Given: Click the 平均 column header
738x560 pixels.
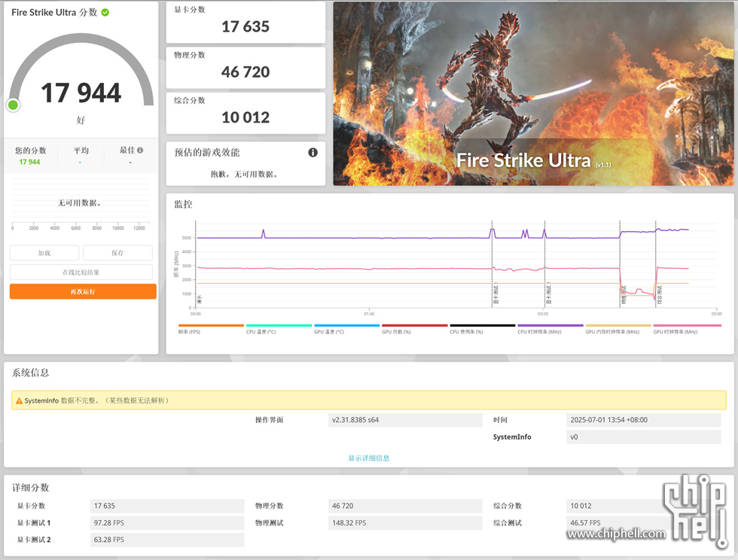Looking at the screenshot, I should 81,151.
